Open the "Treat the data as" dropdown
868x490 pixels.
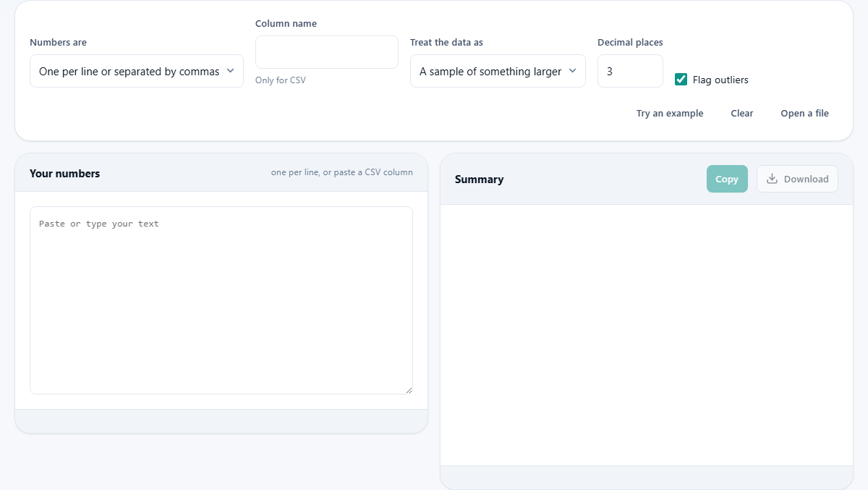498,71
